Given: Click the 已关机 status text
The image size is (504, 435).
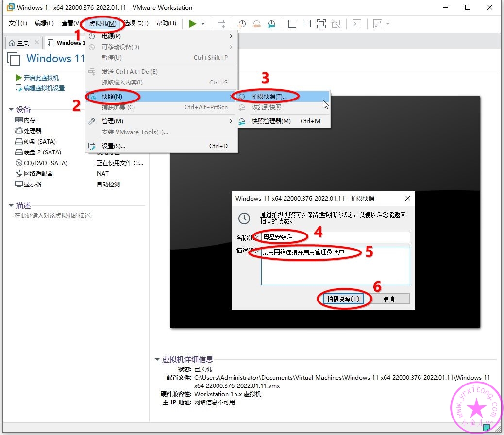Looking at the screenshot, I should point(203,369).
